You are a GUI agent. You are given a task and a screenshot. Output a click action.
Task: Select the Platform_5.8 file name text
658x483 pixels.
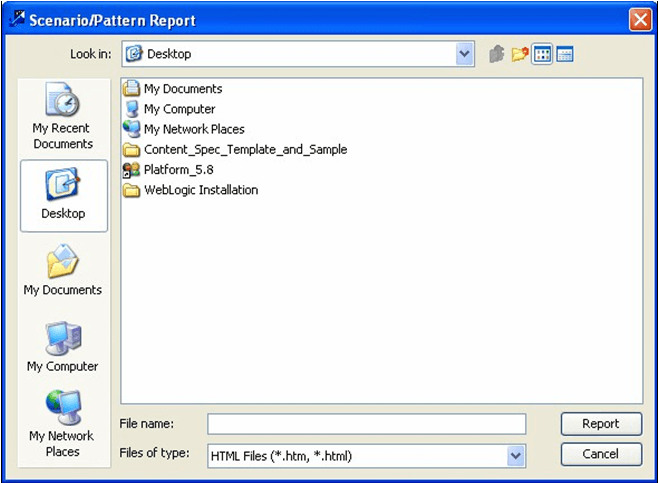tap(179, 170)
